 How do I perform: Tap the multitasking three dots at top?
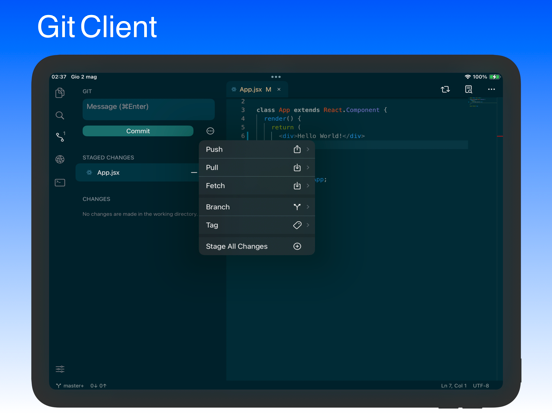pyautogui.click(x=276, y=77)
